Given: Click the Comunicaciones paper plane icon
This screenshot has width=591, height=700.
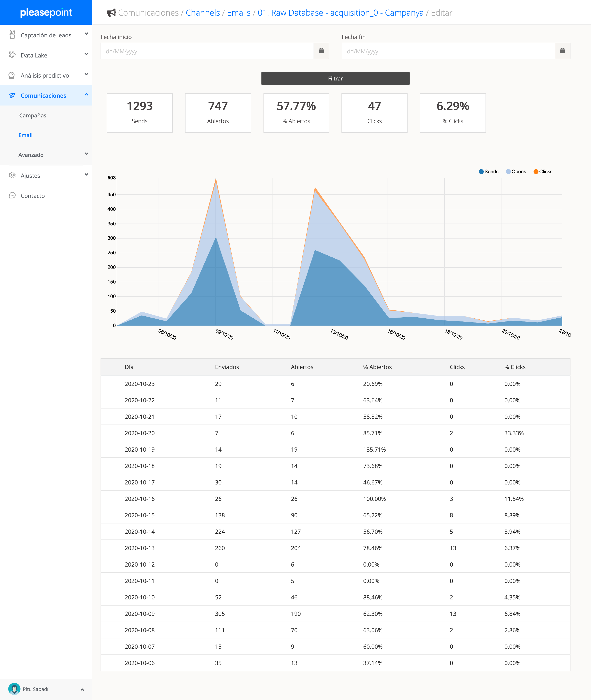Looking at the screenshot, I should coord(12,95).
